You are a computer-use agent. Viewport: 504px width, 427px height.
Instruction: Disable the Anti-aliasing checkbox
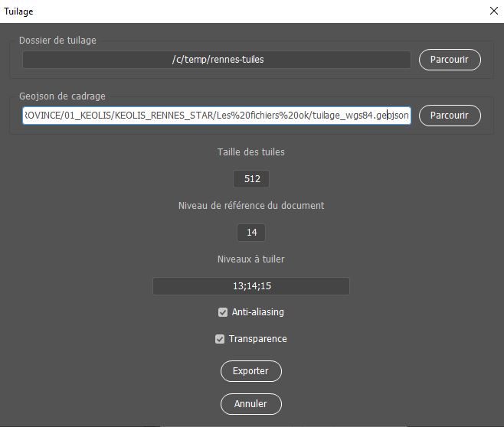[x=223, y=312]
